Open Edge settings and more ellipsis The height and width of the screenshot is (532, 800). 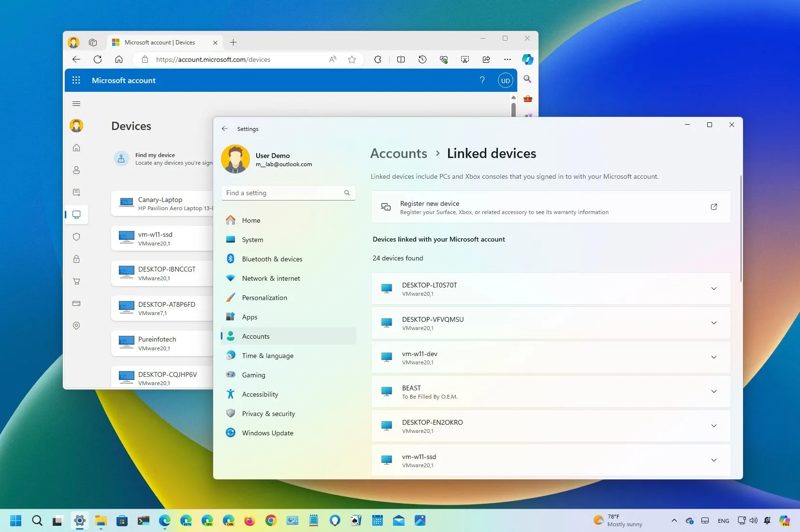tap(507, 59)
